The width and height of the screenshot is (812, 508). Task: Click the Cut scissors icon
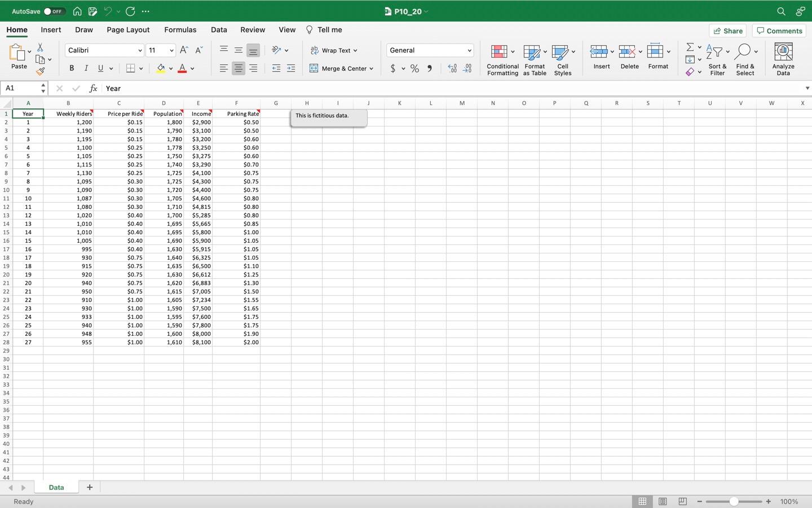coord(40,47)
